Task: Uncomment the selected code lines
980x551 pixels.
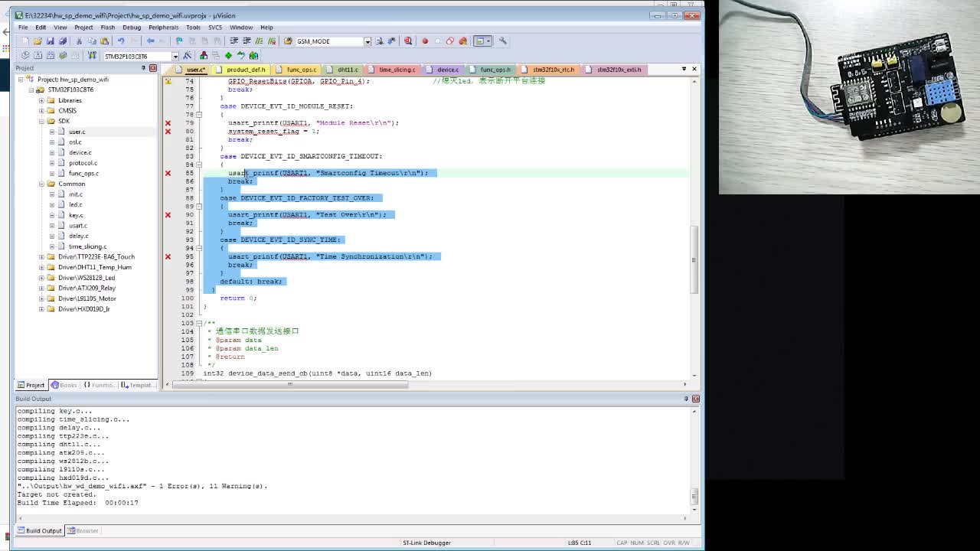Action: [x=271, y=41]
